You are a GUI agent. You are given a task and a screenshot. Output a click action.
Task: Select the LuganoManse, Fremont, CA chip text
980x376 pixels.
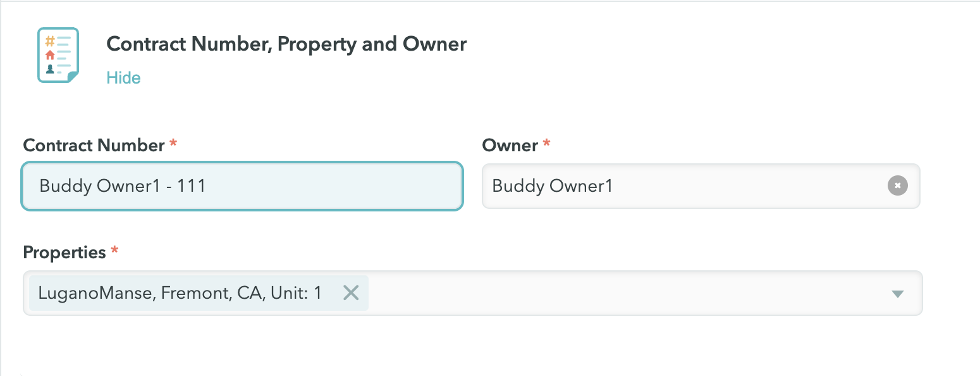pos(180,292)
